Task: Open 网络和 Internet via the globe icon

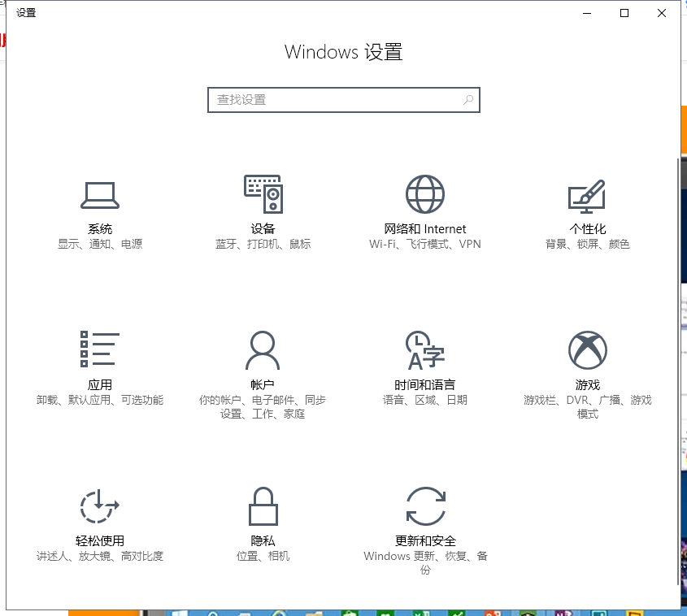Action: click(x=425, y=195)
